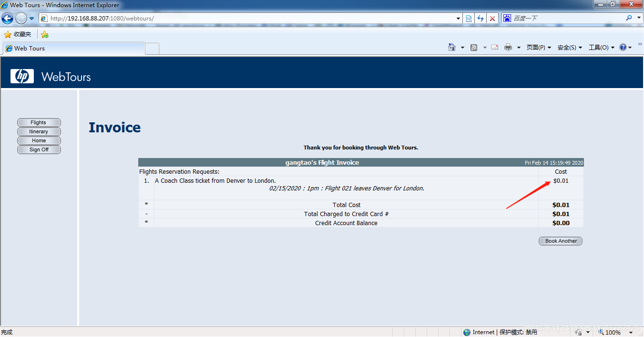Open the 100% zoom level control
The width and height of the screenshot is (644, 337).
point(616,332)
